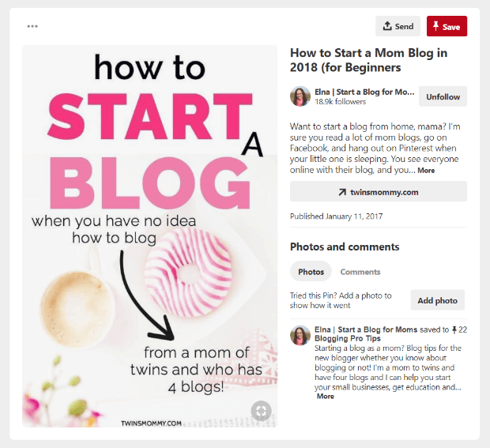Click the pin count icon showing 22
The width and height of the screenshot is (490, 448).
454,329
